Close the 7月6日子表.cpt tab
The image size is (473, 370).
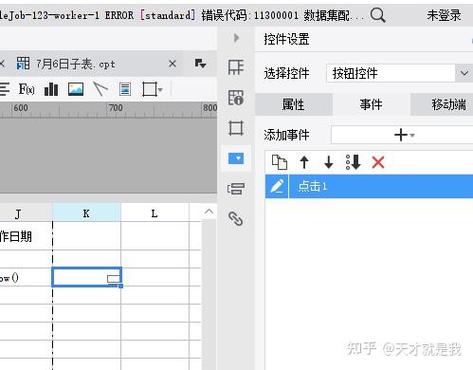coord(172,63)
